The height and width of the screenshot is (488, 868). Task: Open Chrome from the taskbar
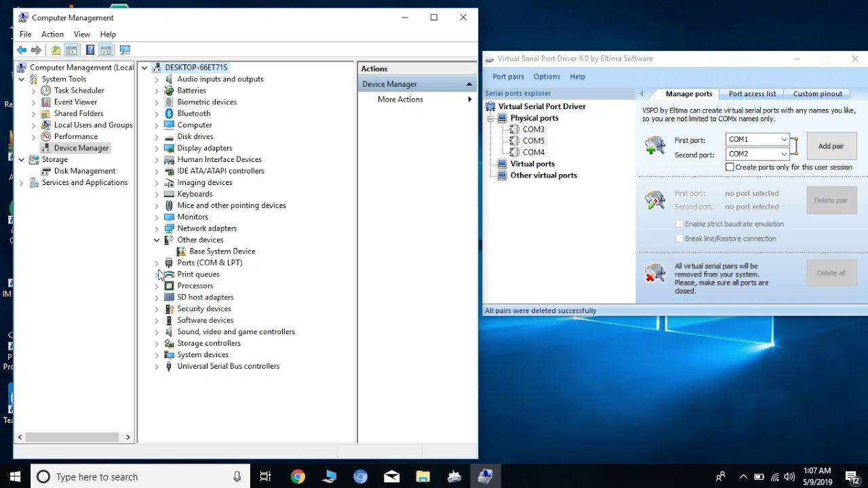(298, 476)
